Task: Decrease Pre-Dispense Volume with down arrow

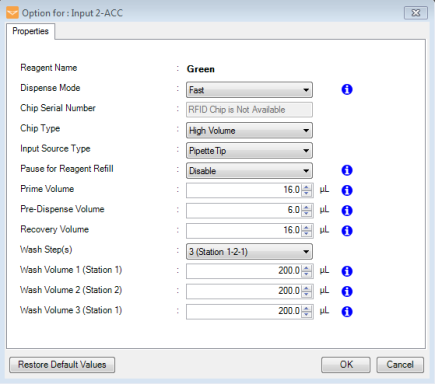Action: [x=307, y=214]
